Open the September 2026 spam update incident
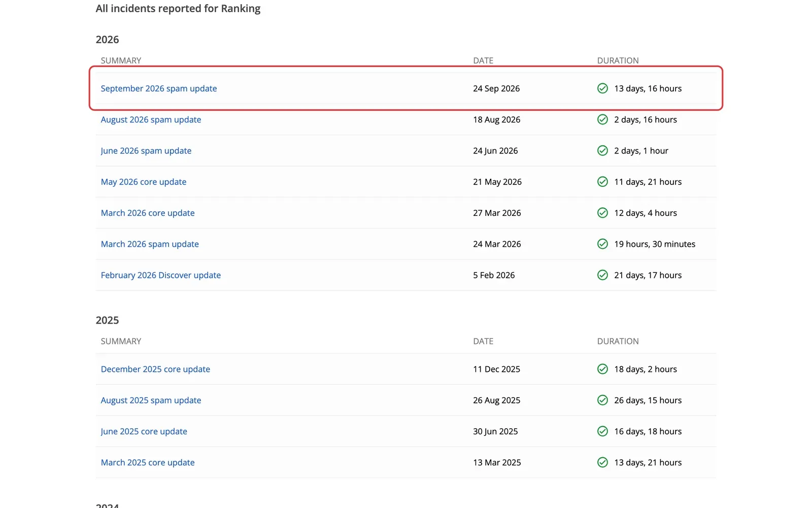 pyautogui.click(x=159, y=88)
